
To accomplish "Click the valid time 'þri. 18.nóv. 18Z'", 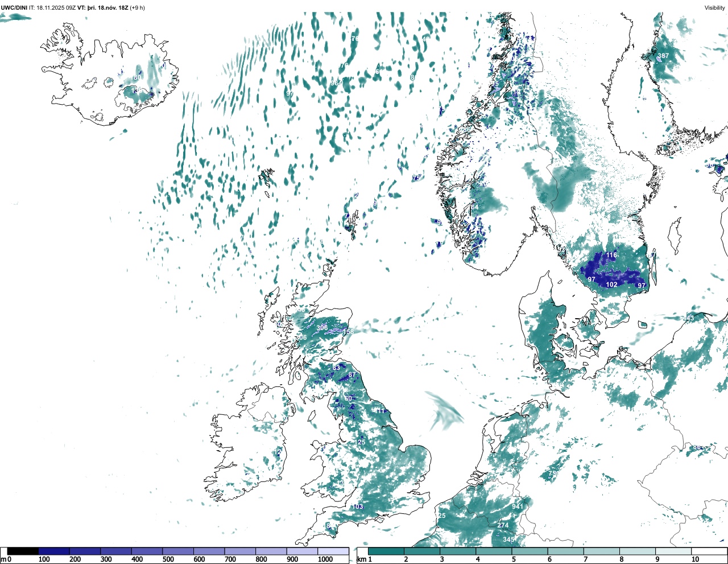I will coord(108,7).
